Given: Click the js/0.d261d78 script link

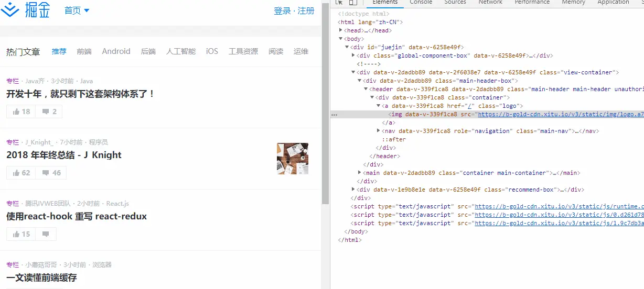Looking at the screenshot, I should click(x=559, y=215).
